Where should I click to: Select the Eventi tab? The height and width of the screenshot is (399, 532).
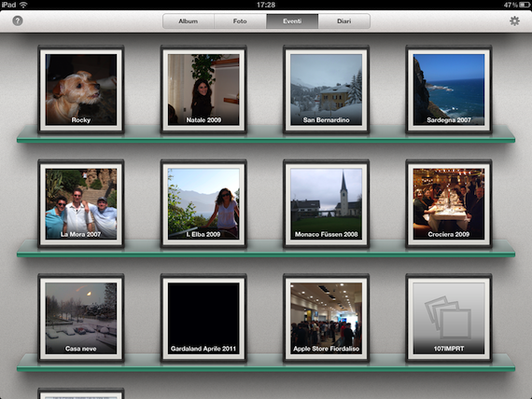(292, 21)
